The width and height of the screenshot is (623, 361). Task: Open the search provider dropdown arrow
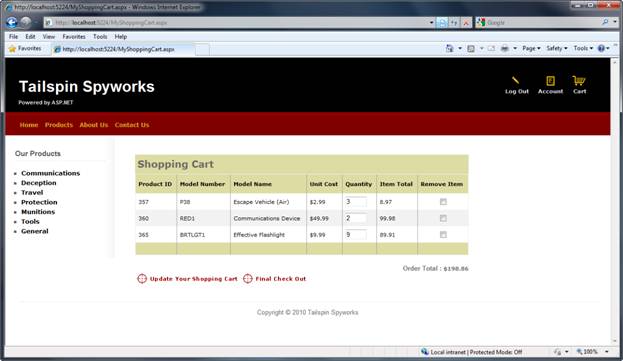615,23
